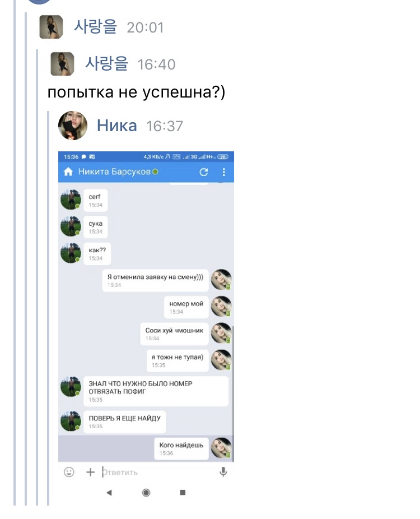Click 사랑을 avatar next to 20:01

click(51, 27)
